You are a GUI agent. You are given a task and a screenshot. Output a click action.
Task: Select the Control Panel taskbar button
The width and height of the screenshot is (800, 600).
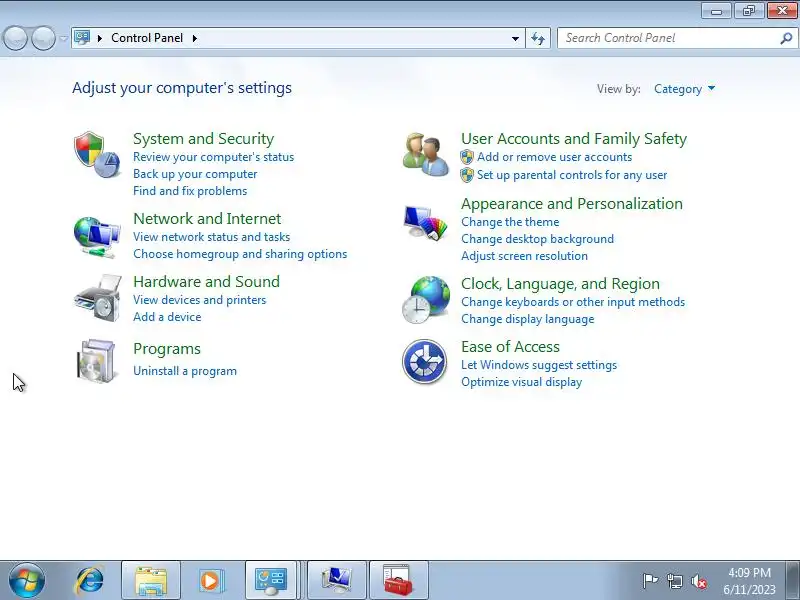(x=271, y=580)
